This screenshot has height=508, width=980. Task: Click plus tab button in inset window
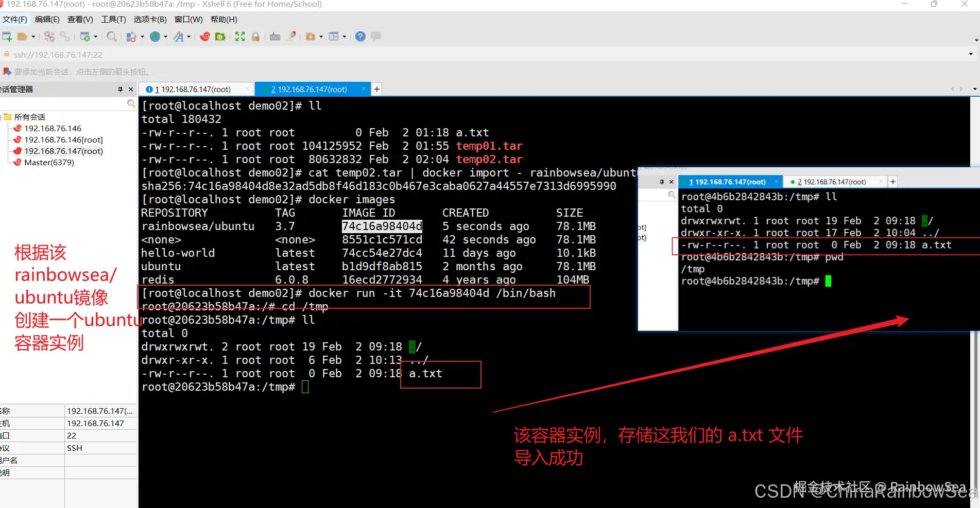click(x=893, y=182)
